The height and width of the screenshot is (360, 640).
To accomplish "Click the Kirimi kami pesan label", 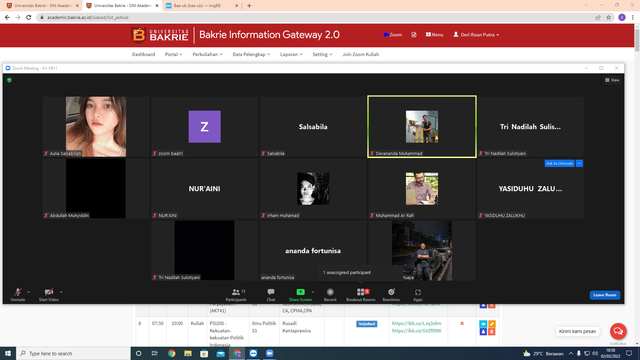I will tap(577, 331).
